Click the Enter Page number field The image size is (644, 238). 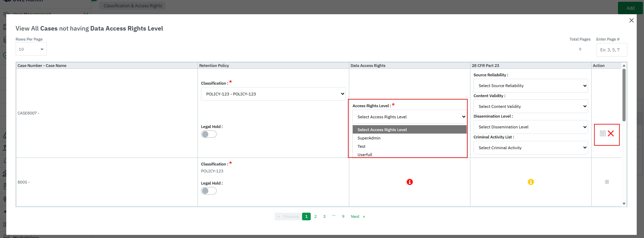(611, 50)
